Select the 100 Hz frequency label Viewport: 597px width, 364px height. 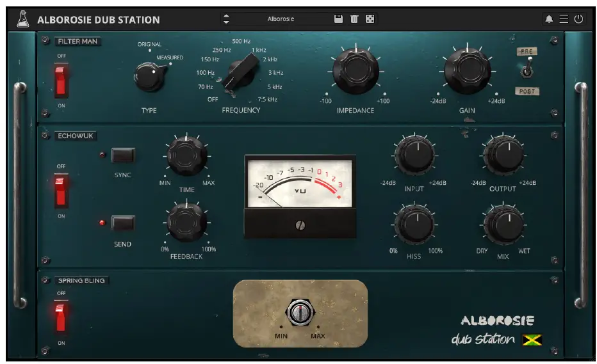(x=205, y=73)
